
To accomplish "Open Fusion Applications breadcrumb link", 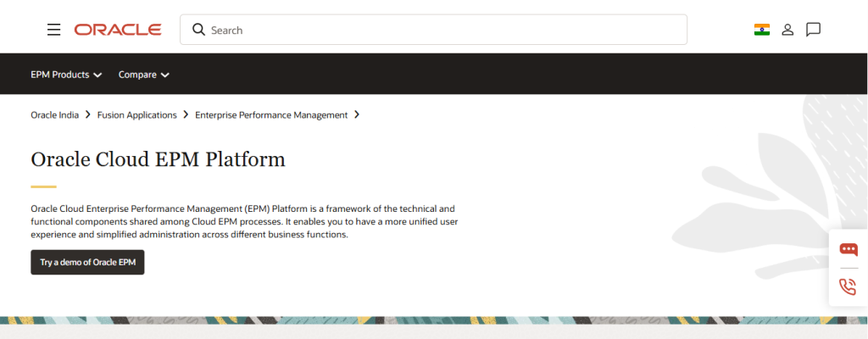I will [x=136, y=114].
